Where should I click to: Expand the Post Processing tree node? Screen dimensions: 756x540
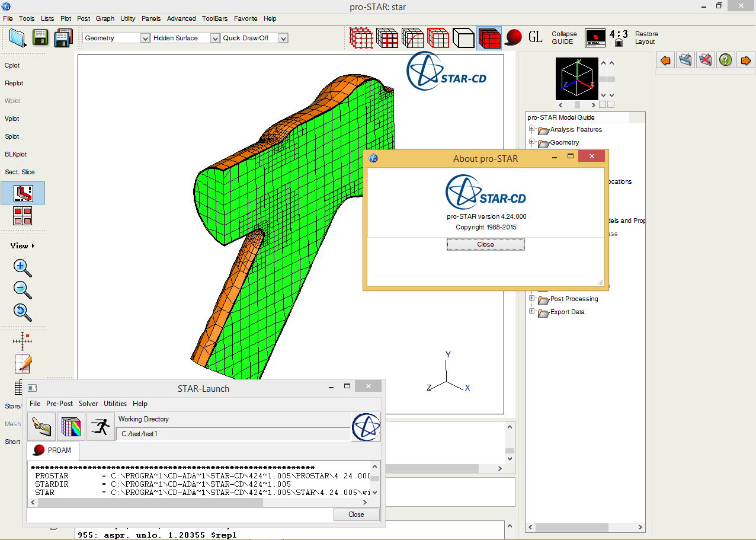(531, 298)
